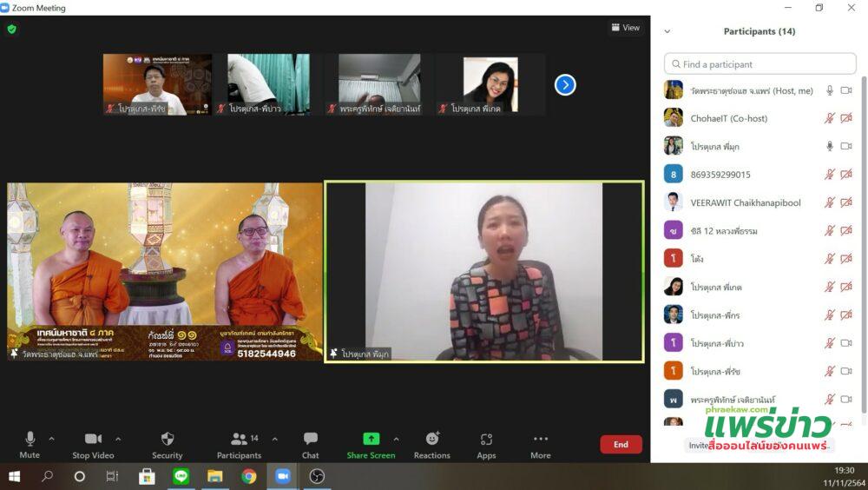Click the green encryption shield icon
The image size is (868, 490).
[12, 29]
